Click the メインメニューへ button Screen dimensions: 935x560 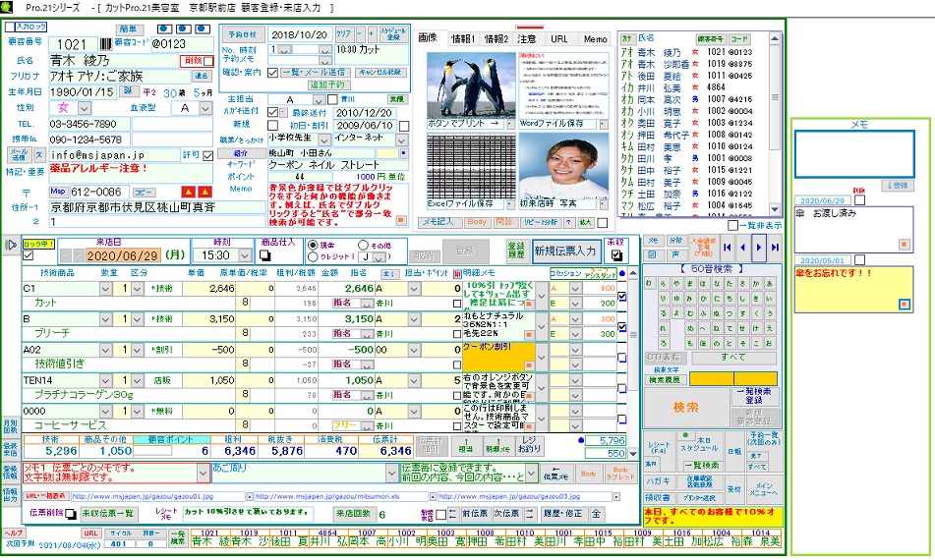click(x=764, y=489)
